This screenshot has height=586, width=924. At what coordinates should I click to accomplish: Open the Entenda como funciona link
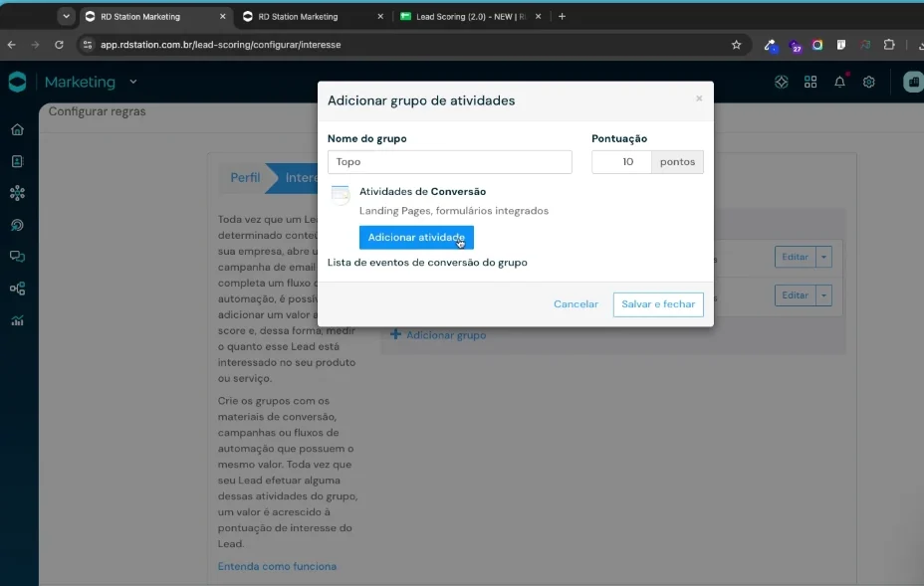point(277,566)
